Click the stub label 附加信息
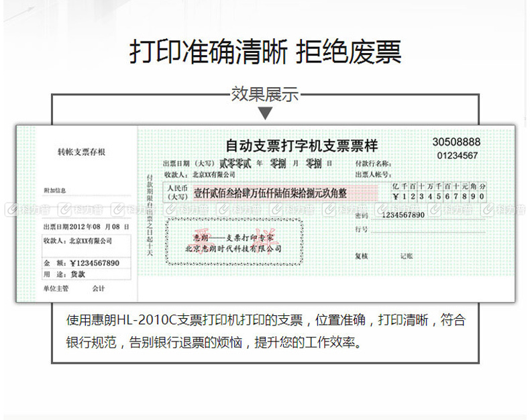Image resolution: width=530 pixels, height=420 pixels. [55, 191]
